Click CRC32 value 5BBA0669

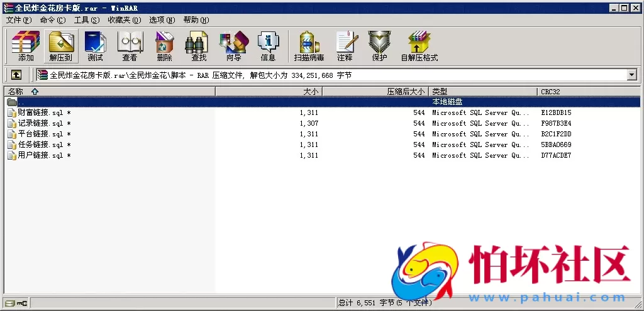pos(556,145)
